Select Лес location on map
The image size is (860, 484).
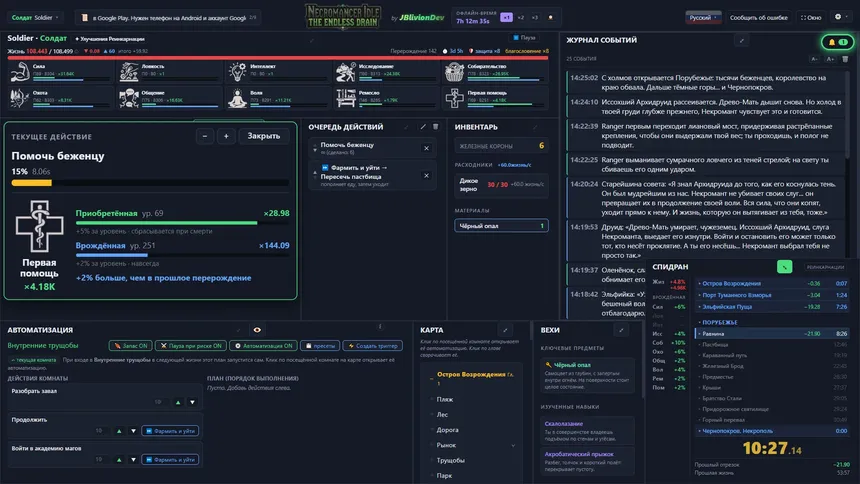pyautogui.click(x=442, y=415)
